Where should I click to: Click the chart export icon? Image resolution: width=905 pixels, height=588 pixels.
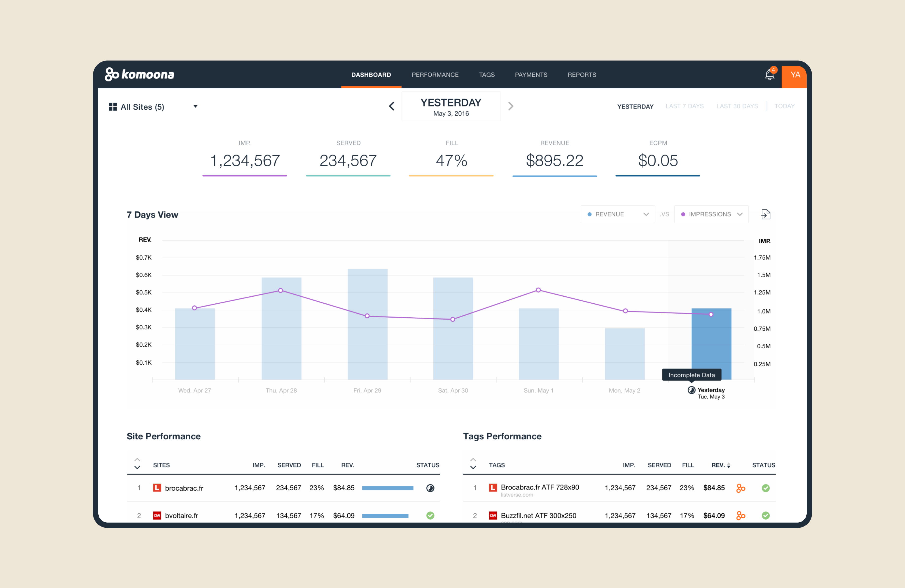[x=766, y=215]
